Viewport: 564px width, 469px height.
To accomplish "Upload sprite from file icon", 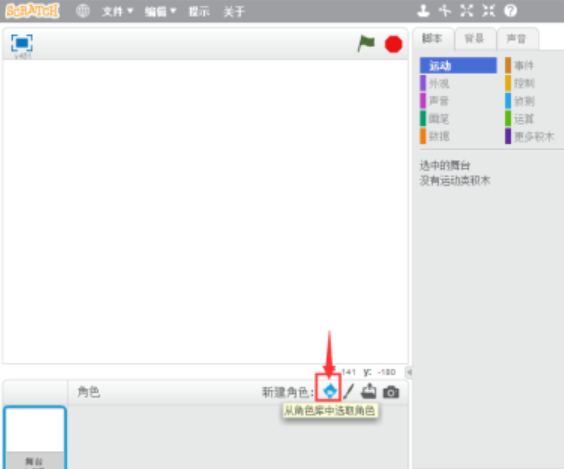I will [369, 391].
